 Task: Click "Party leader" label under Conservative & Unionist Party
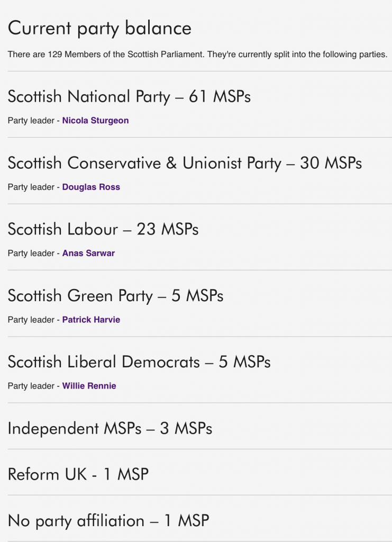(x=31, y=187)
